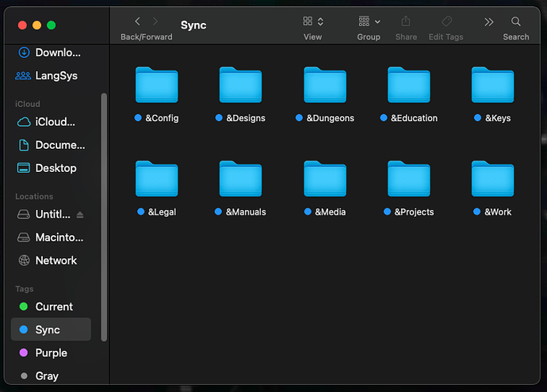The height and width of the screenshot is (392, 547).
Task: Eject the Untitled disk
Action: pos(80,215)
